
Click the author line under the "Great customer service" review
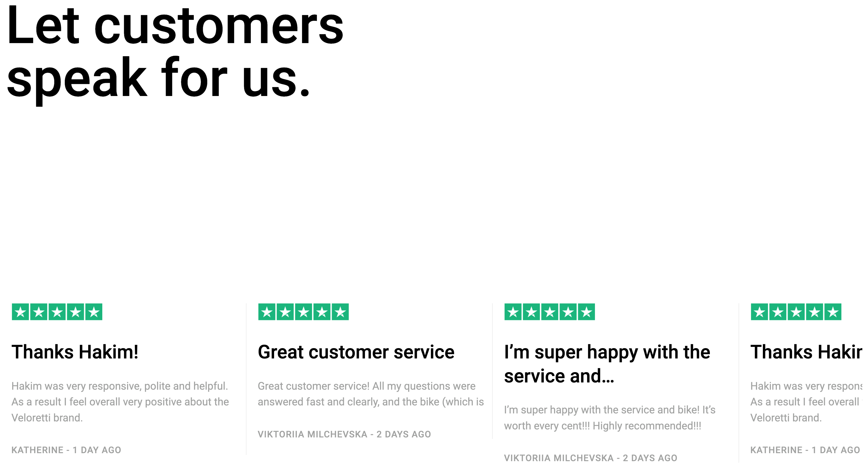coord(344,434)
